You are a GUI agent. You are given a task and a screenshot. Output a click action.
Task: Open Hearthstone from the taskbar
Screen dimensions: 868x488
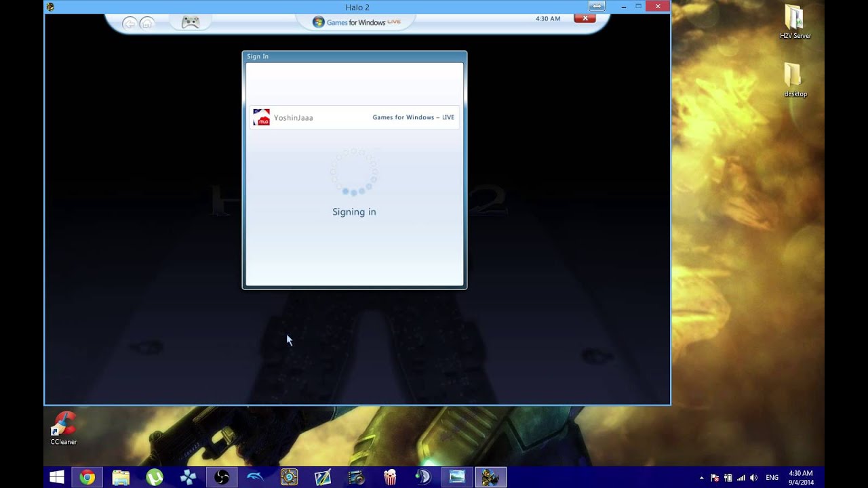[x=289, y=478]
